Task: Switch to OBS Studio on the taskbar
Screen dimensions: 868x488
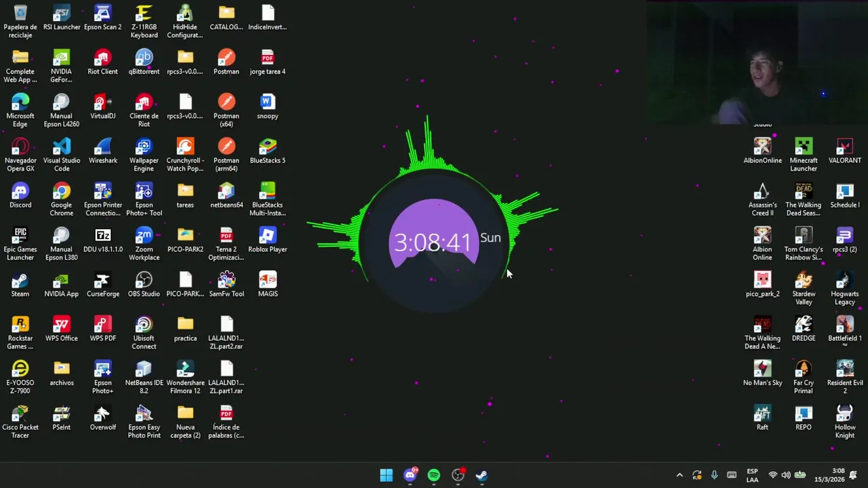Action: 458,475
